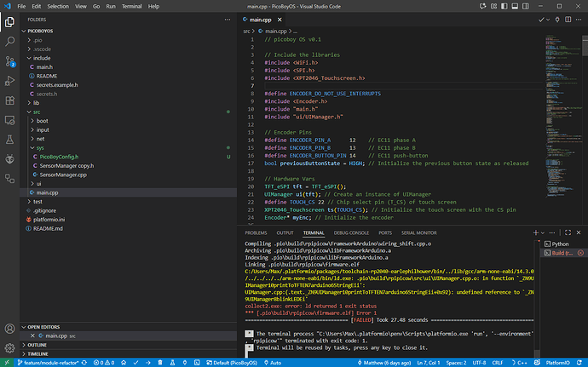Click the Manage gear icon
This screenshot has width=588, height=367.
[x=10, y=347]
